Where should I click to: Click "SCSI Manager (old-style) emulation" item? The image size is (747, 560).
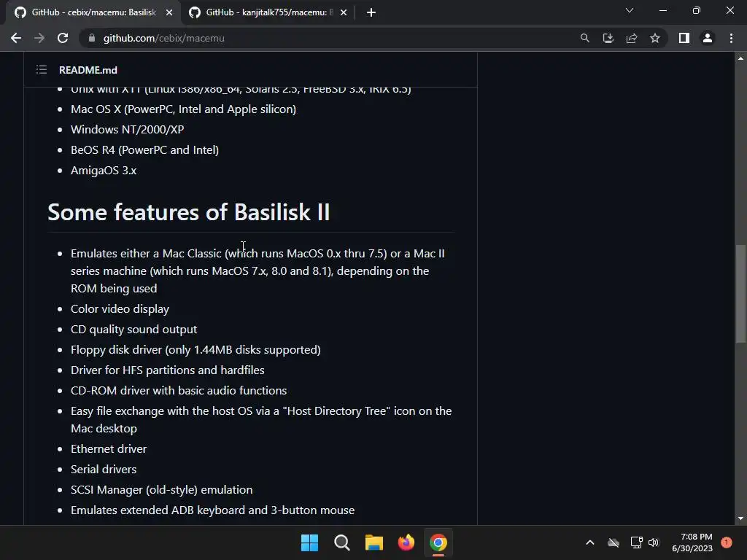coord(161,490)
